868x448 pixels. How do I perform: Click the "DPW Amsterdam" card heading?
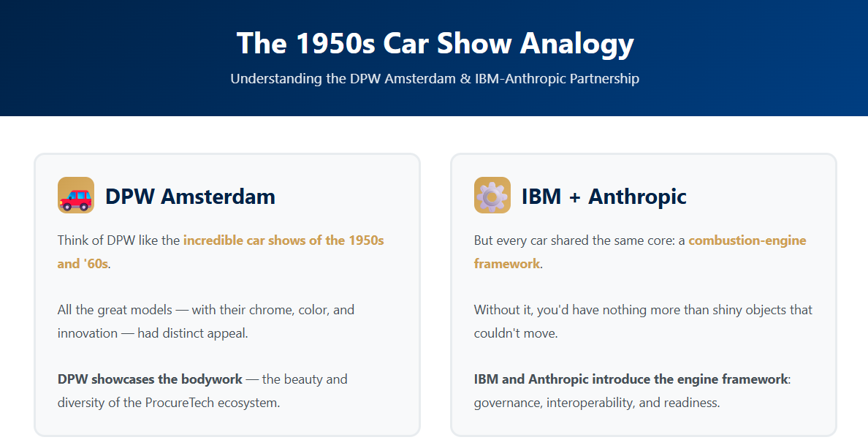[x=190, y=196]
